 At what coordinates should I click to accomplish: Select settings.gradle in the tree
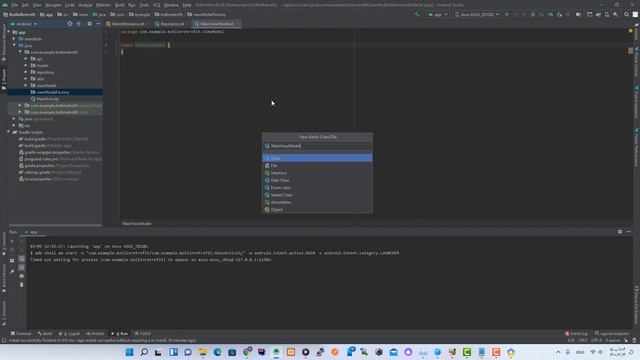[x=37, y=172]
